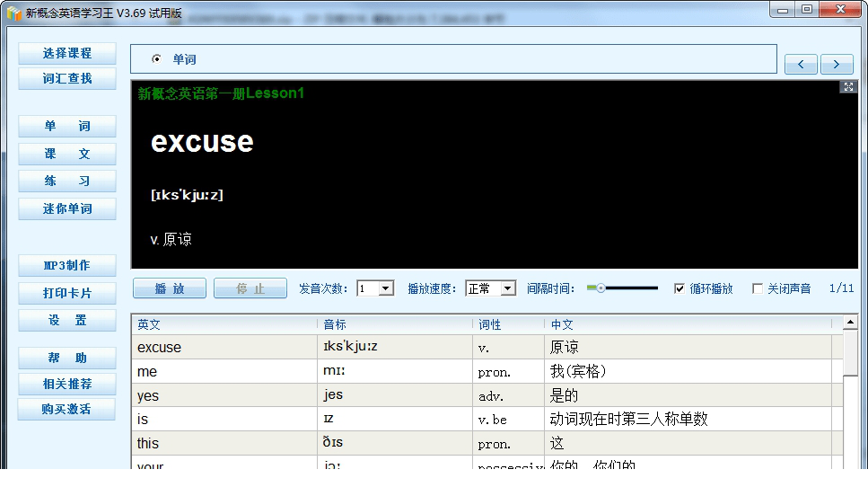Click the app icon in title bar
This screenshot has width=868, height=487.
point(13,13)
